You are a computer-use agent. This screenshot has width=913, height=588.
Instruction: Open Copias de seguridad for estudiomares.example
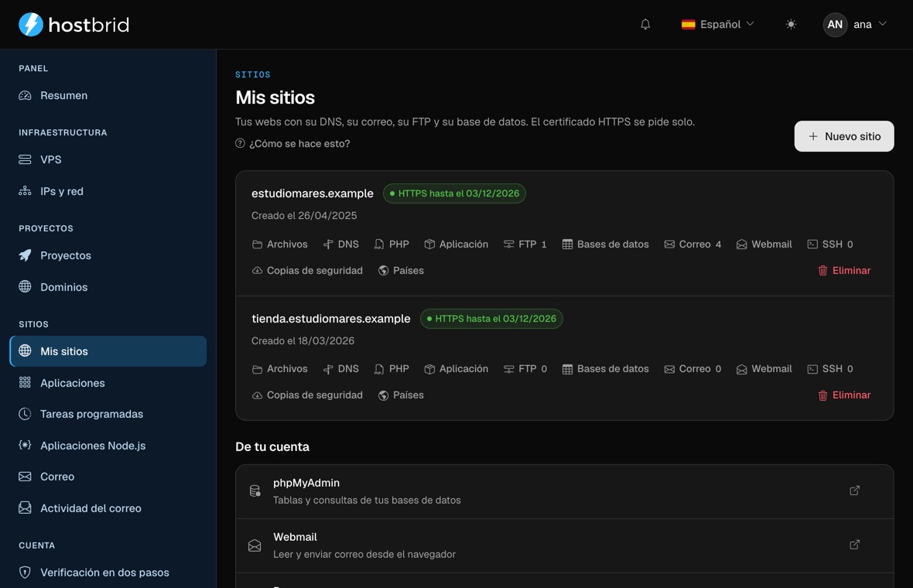click(307, 270)
